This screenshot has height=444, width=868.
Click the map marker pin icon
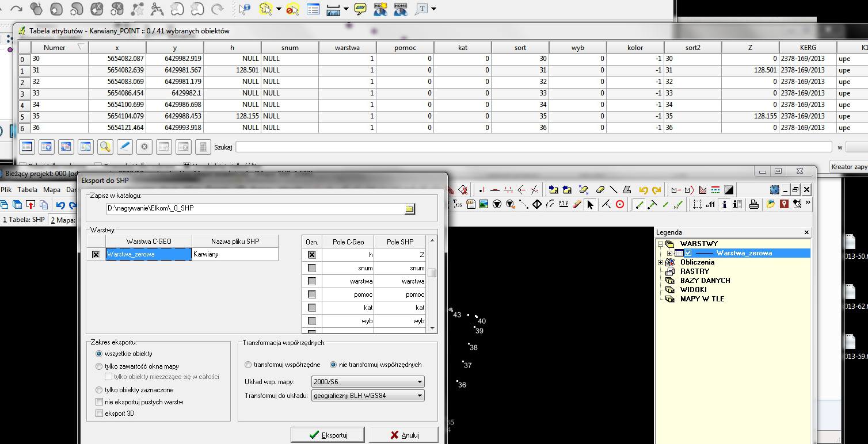coord(784,204)
